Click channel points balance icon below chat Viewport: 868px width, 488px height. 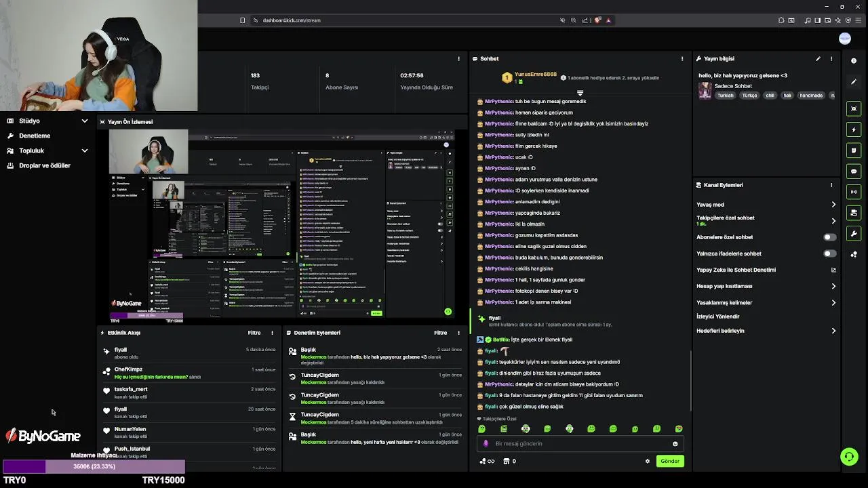click(487, 462)
